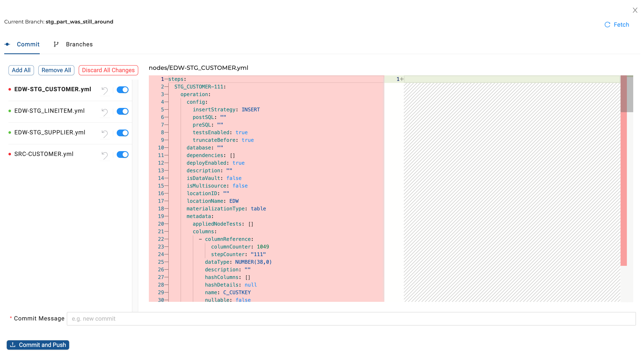
Task: Disable the EDW-STG_LINEITEM.yml toggle
Action: point(122,111)
